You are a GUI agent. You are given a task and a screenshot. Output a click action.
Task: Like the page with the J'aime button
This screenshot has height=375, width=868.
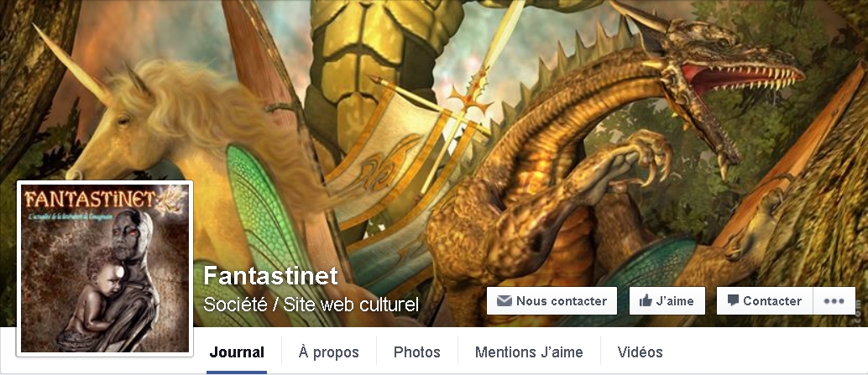click(667, 301)
